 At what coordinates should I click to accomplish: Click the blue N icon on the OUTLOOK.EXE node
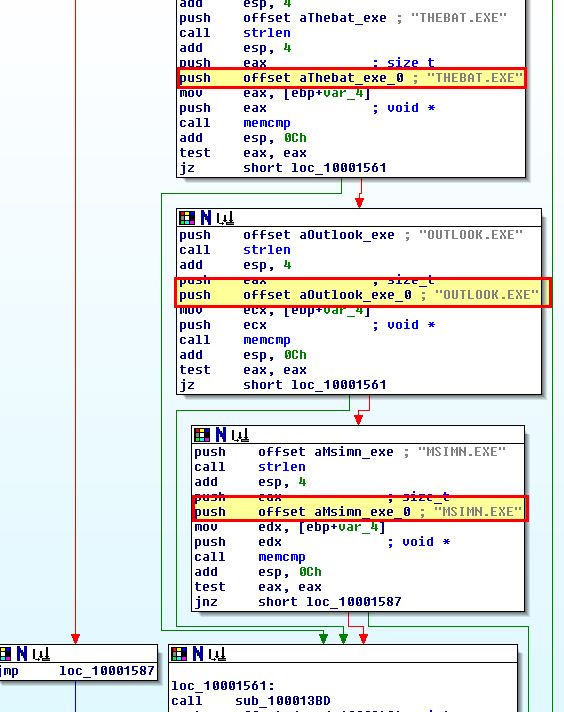[206, 218]
